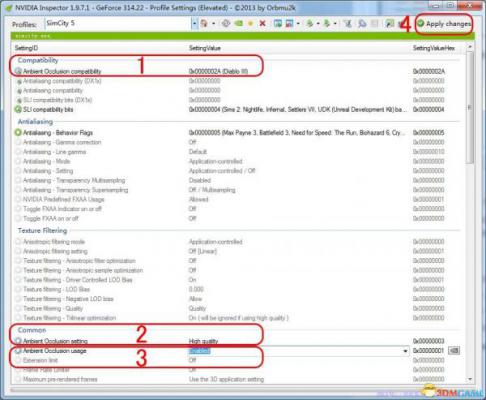
Task: Click the Common group header
Action: coord(32,330)
